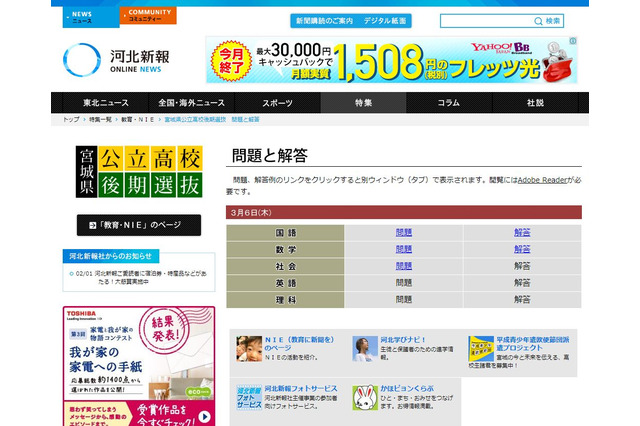This screenshot has height=426, width=640.
Task: Open the COMMUNITY コミュニティー tab
Action: (148, 16)
